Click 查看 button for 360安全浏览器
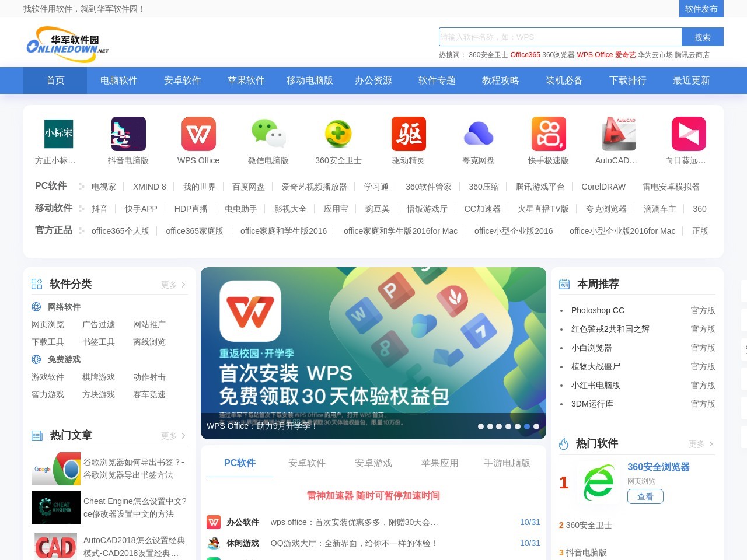747x560 pixels. coord(645,496)
